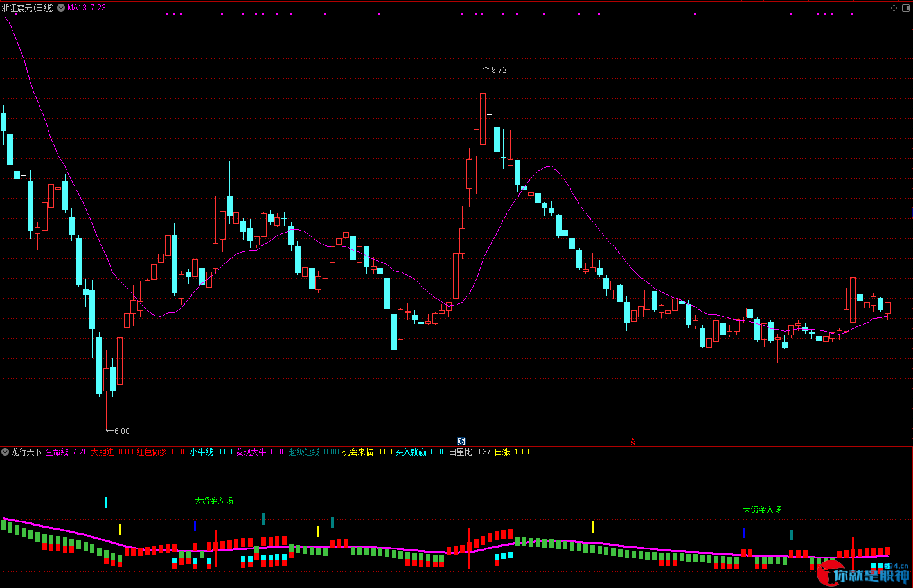Screen dimensions: 913x588
Task: Click the 9.72 high price label
Action: click(x=499, y=69)
